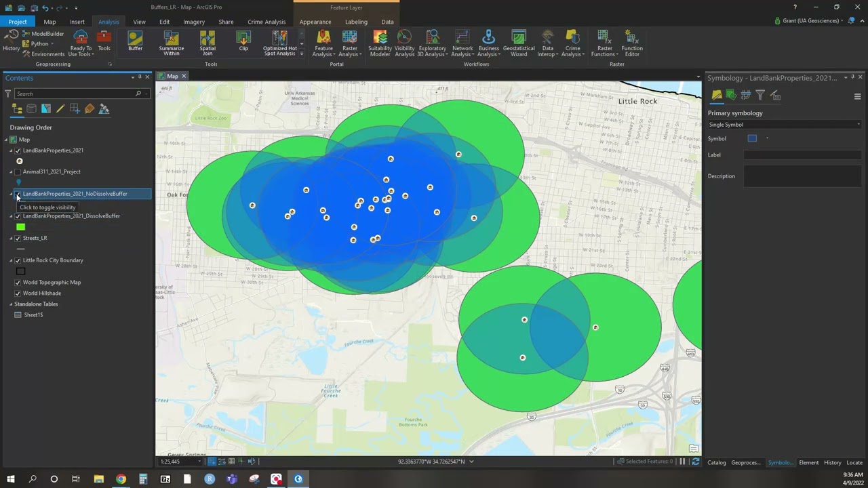Collapse Little Rock City Boundary legend
Screen dimensions: 868x488
pyautogui.click(x=11, y=260)
